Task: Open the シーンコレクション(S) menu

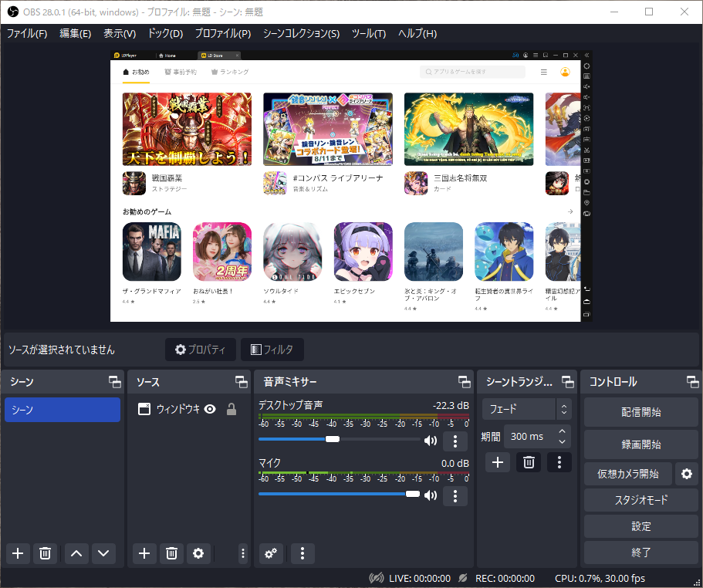Action: point(301,33)
